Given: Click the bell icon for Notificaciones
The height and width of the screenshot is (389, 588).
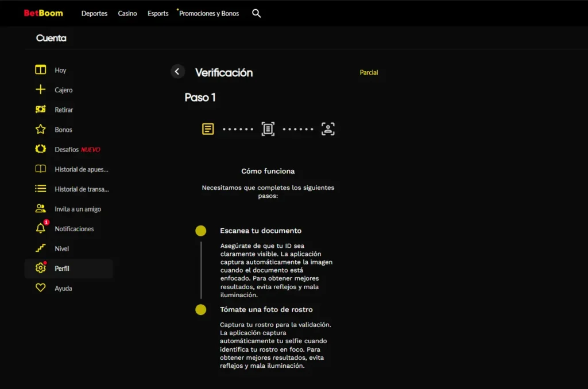Looking at the screenshot, I should 41,228.
